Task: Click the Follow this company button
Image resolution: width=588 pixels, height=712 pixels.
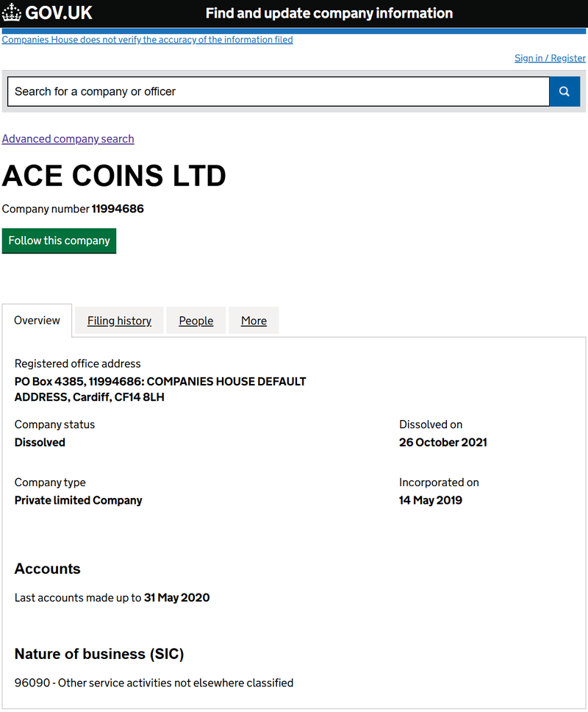Action: [x=59, y=241]
